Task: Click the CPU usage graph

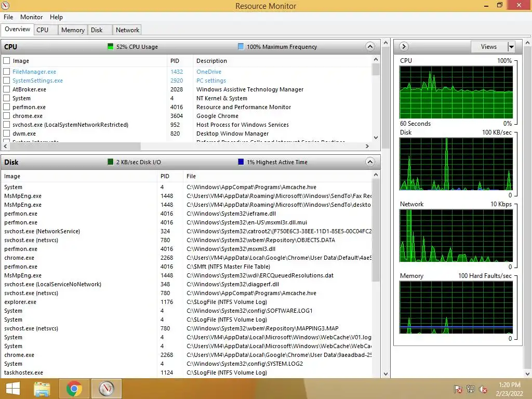Action: [x=456, y=92]
